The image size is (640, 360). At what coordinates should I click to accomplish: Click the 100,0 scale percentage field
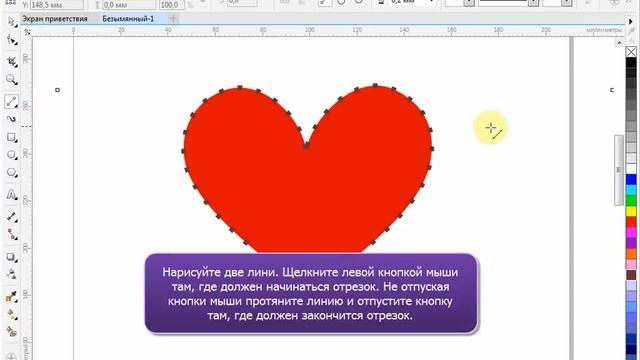pos(171,5)
